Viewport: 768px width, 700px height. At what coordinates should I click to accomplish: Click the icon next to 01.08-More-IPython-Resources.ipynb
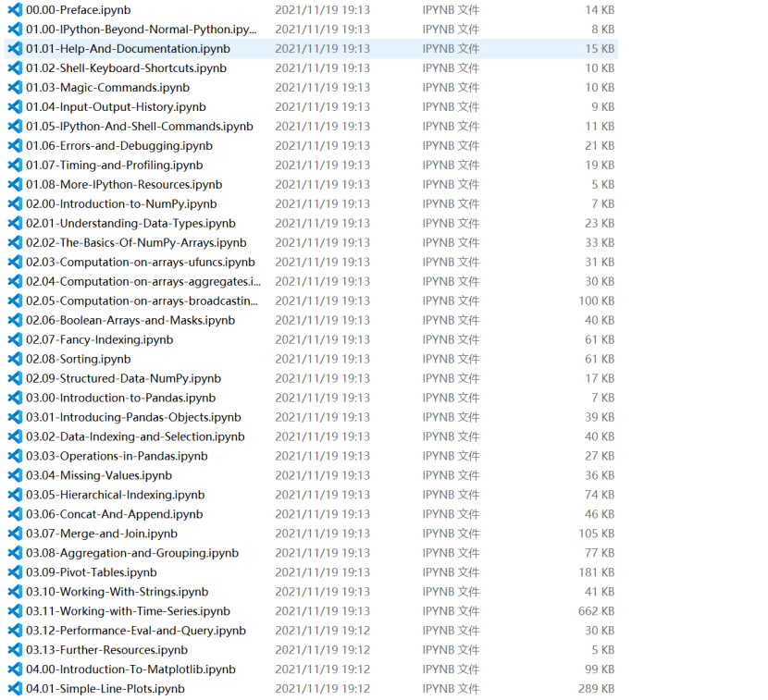coord(15,185)
